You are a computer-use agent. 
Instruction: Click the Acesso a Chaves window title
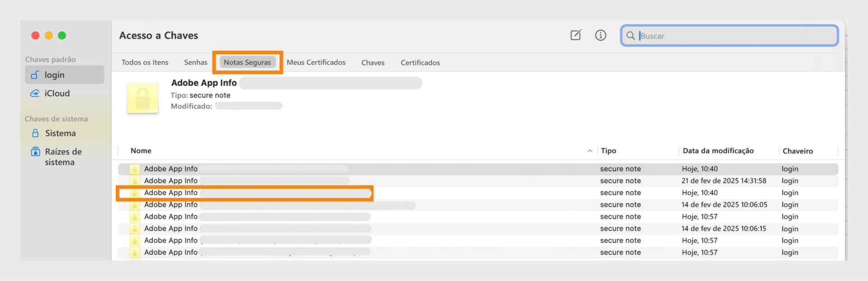click(x=158, y=35)
